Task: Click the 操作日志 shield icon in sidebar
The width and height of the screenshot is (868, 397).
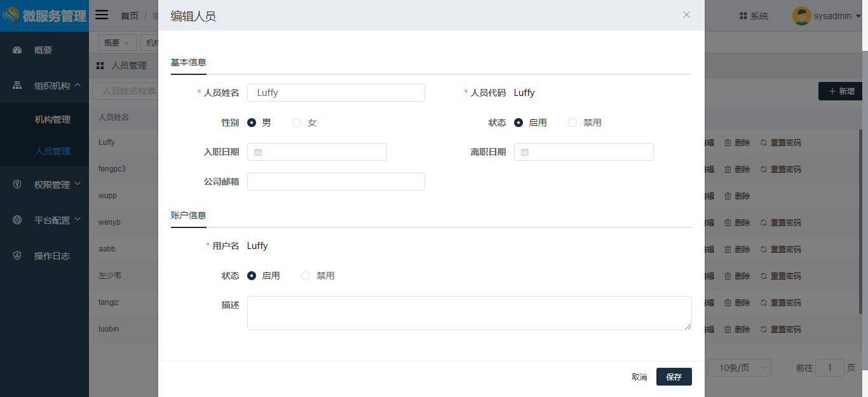Action: [18, 256]
